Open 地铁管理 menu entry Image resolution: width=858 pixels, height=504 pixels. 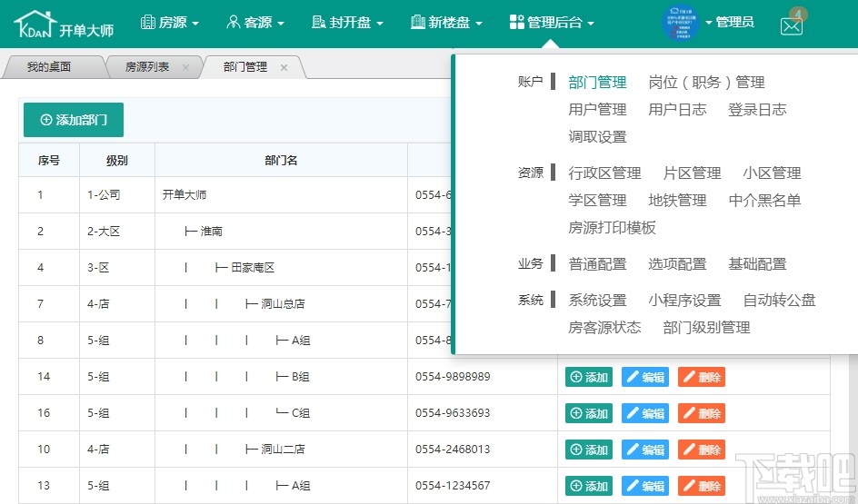point(677,201)
